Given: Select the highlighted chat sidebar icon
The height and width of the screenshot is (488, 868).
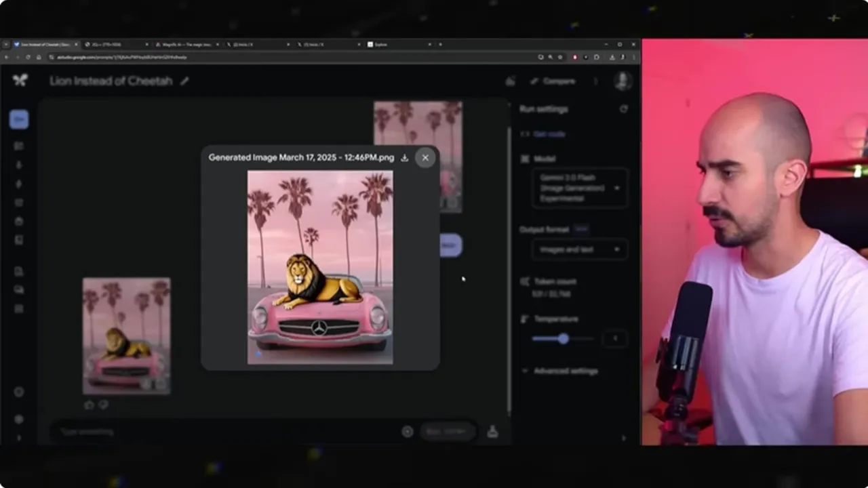Looking at the screenshot, I should [19, 119].
